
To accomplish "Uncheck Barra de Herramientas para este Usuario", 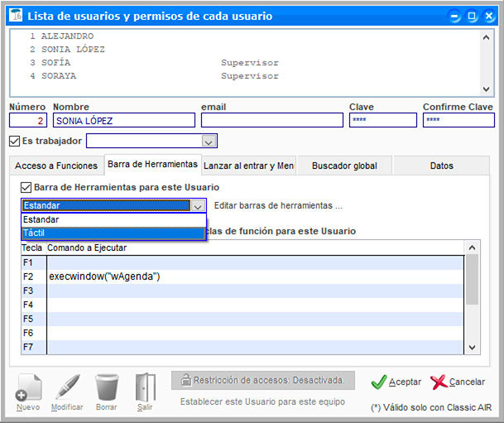I will click(26, 187).
